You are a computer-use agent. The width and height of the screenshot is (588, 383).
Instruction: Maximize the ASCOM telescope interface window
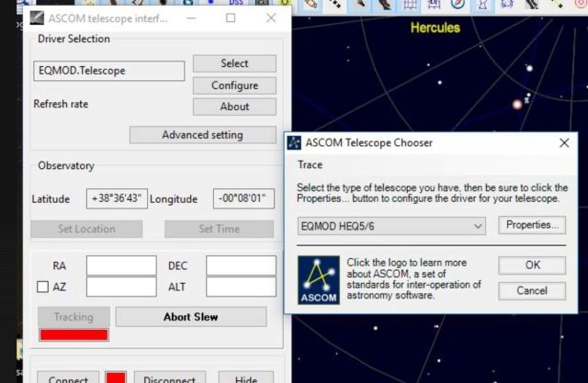pyautogui.click(x=231, y=18)
